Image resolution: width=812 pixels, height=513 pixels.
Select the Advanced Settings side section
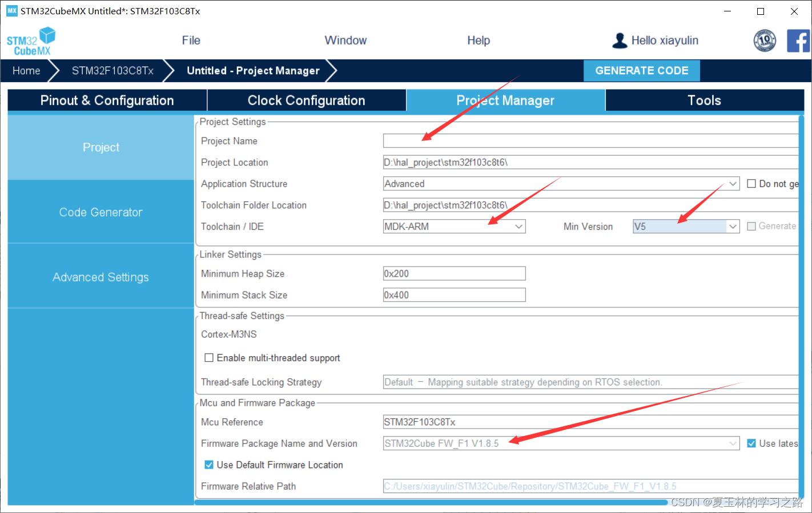pos(101,277)
